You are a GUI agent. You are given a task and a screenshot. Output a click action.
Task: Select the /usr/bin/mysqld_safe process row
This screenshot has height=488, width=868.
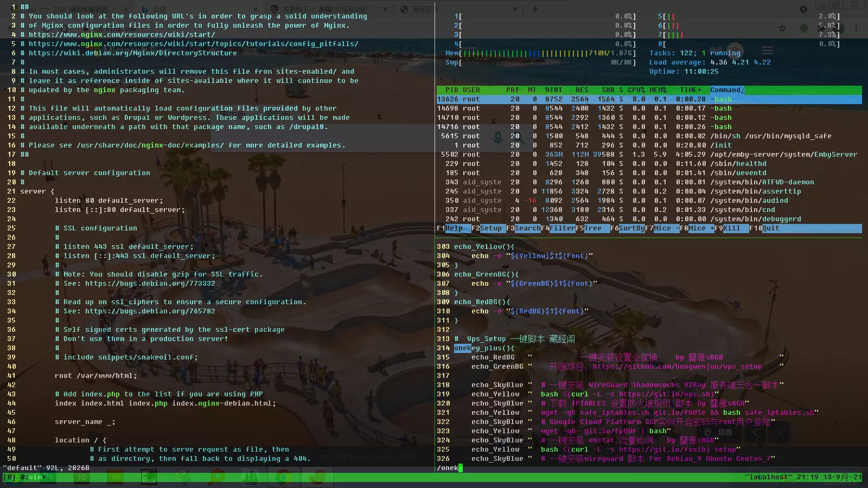(649, 136)
